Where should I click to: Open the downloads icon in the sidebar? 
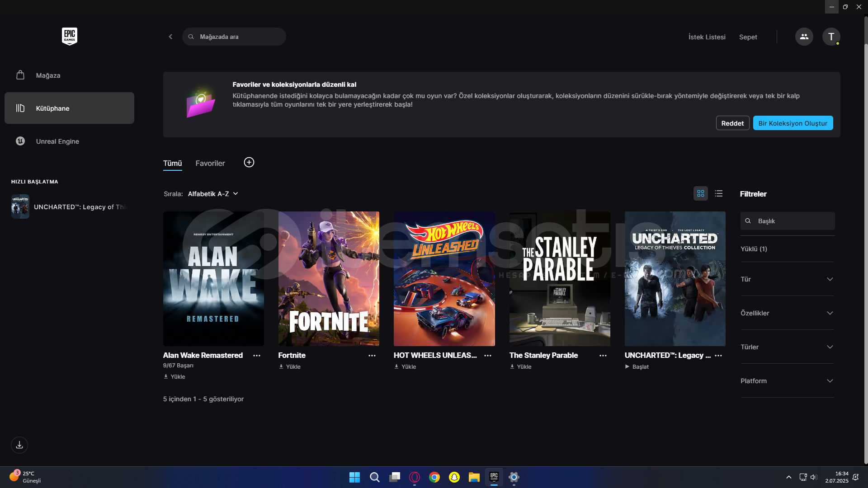[x=19, y=445]
